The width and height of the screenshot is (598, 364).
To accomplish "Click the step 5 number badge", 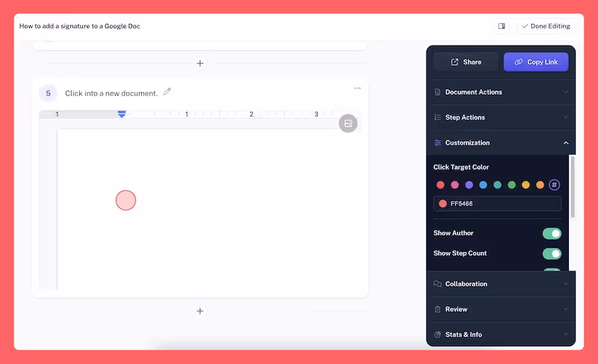I will (48, 93).
